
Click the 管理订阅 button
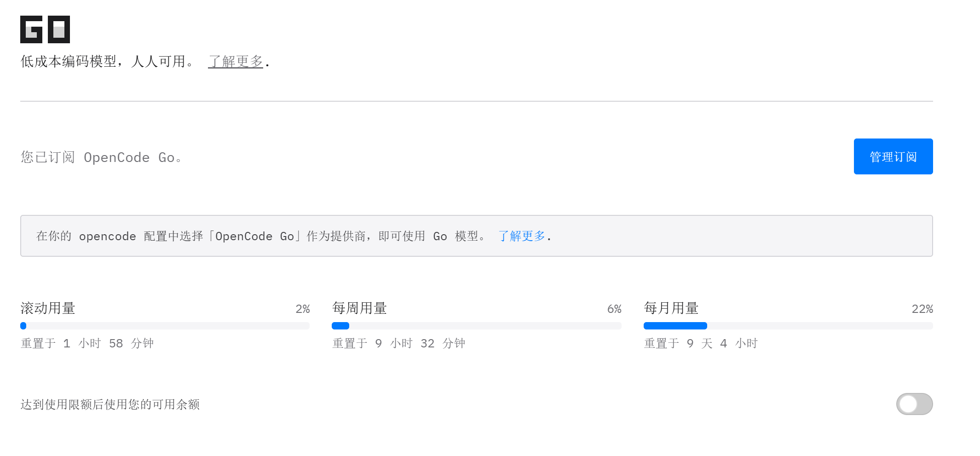(893, 156)
